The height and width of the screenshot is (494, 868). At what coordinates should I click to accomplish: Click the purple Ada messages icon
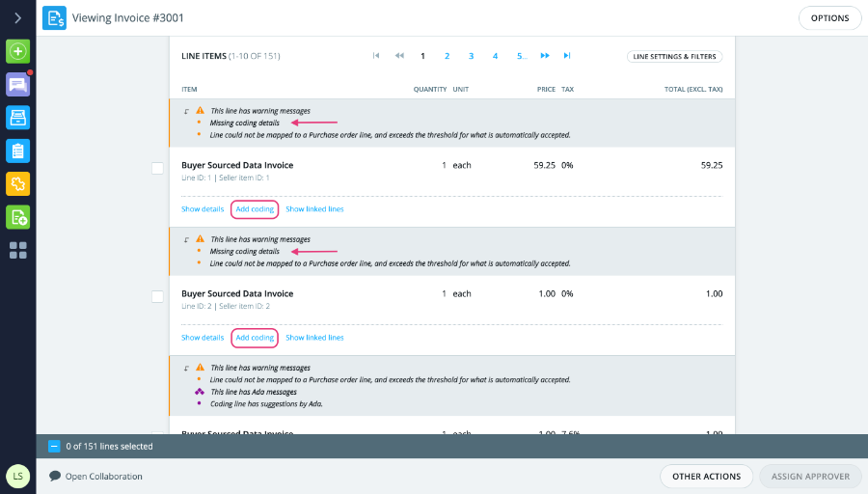tap(200, 392)
